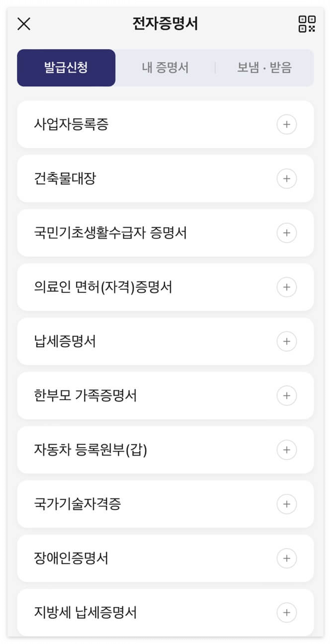331x644 pixels.
Task: Expand 지방세 납세증명서
Action: pos(287,612)
